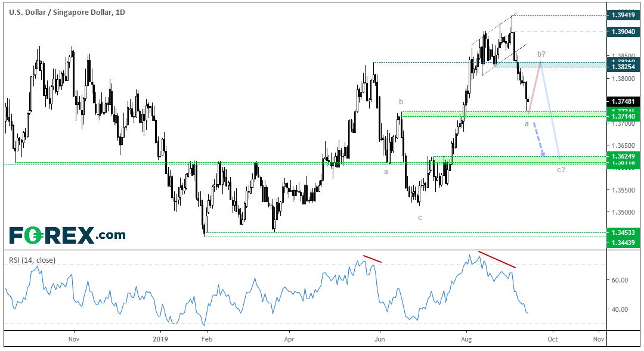This screenshot has height=351, width=644.
Task: Click the chart title U.S. Dollar / Singapore Dollar, 1D
Action: [x=67, y=13]
